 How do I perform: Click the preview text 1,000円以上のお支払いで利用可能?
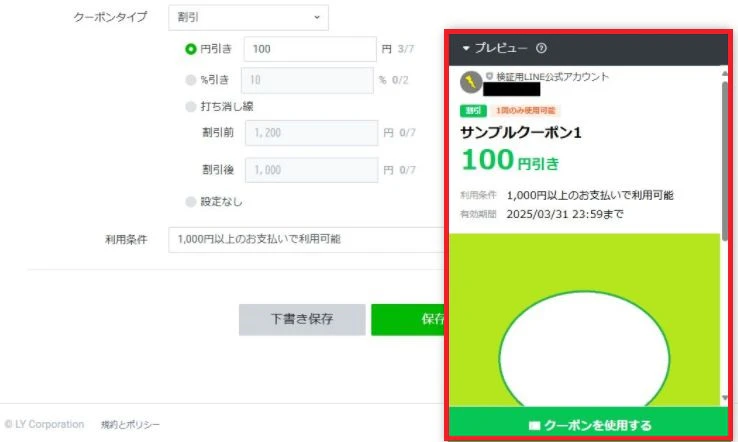(x=590, y=195)
